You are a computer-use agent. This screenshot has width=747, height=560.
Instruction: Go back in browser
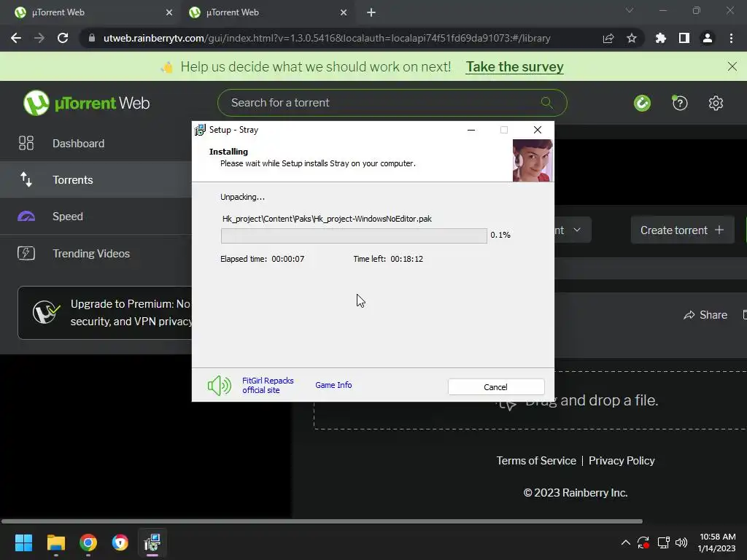click(x=16, y=38)
